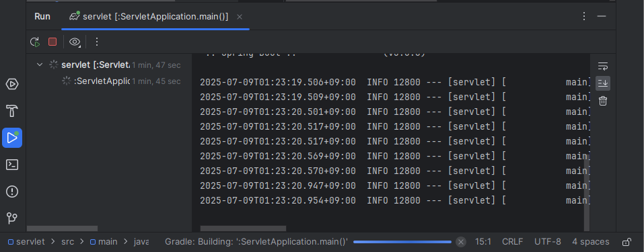Rerun the servlet application
Viewport: 644px width, 252px height.
point(35,42)
